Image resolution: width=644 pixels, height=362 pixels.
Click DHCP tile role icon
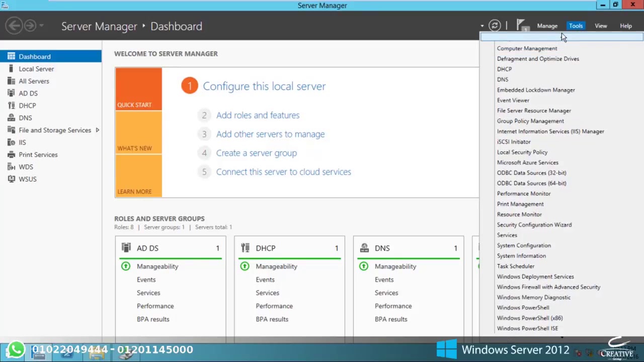point(245,248)
